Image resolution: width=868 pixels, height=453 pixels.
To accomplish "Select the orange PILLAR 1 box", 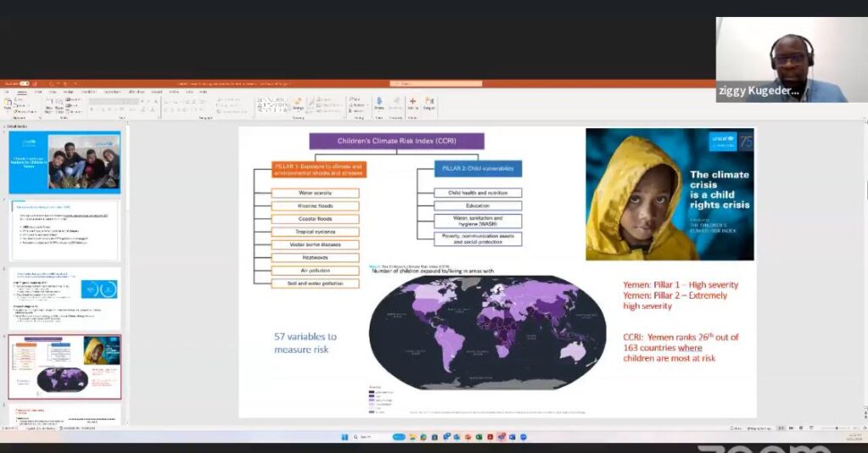I will tap(319, 170).
